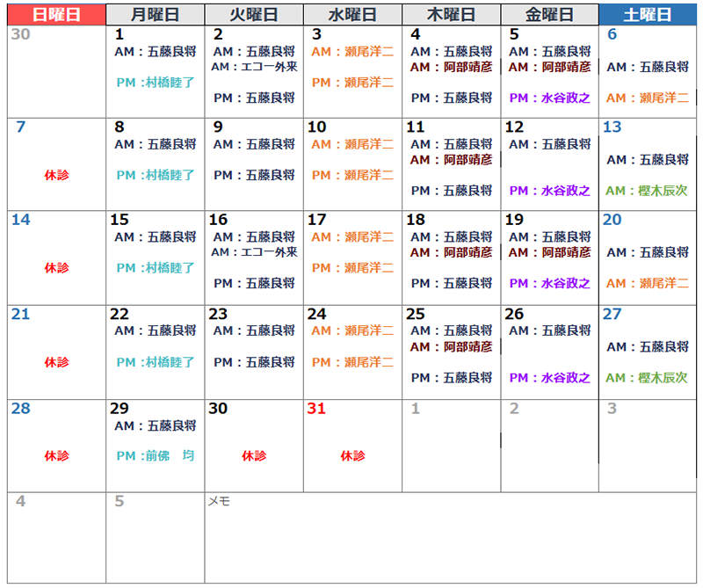
Task: Click inside the メモ notes area
Action: click(x=453, y=538)
